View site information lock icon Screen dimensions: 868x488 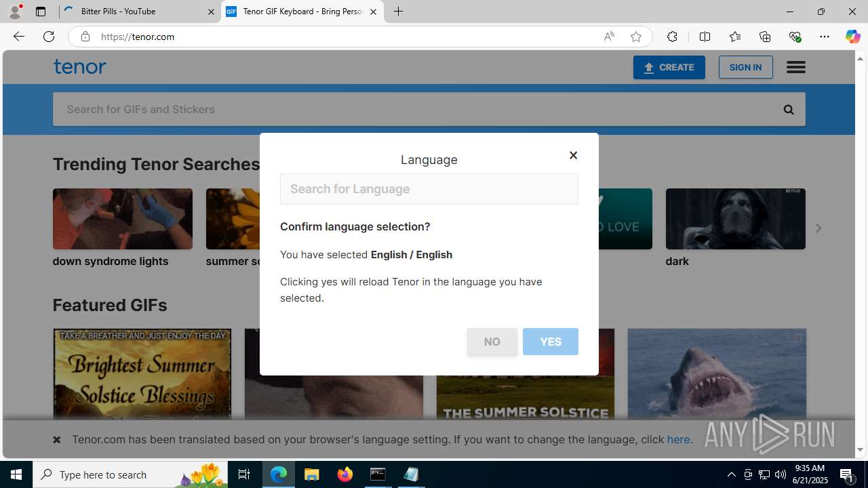click(85, 37)
